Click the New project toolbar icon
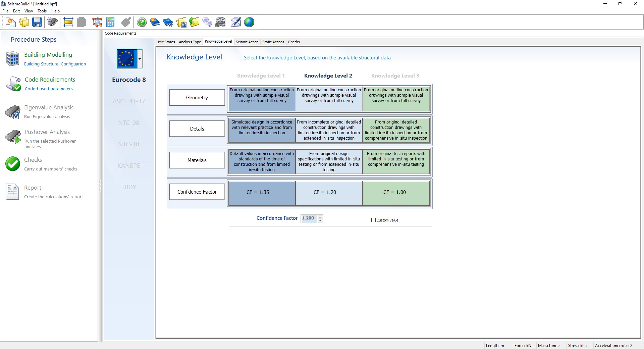 [11, 22]
